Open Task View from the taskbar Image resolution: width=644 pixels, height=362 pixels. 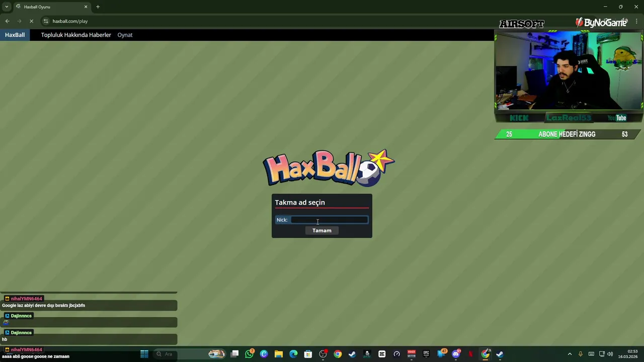click(x=234, y=354)
